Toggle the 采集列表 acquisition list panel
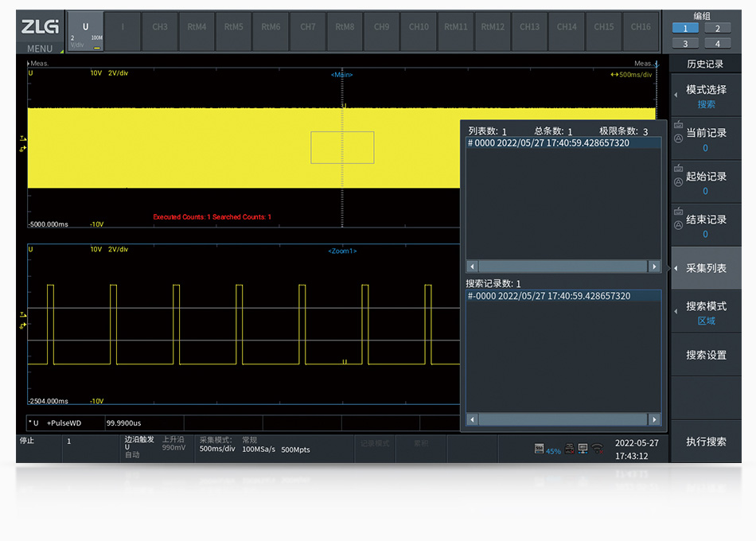 pos(706,269)
